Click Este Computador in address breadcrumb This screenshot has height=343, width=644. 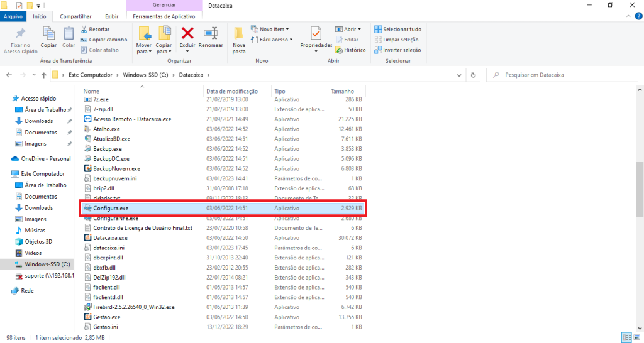(91, 75)
